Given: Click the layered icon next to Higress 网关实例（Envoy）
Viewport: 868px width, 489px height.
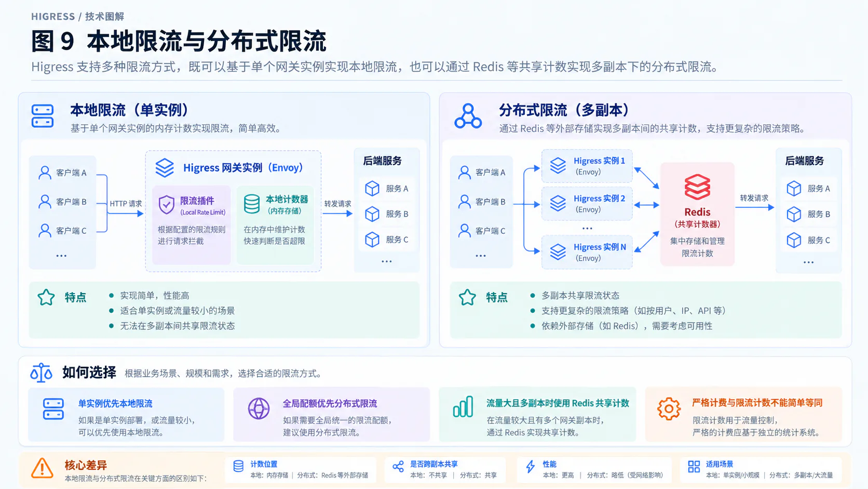Looking at the screenshot, I should coord(165,168).
